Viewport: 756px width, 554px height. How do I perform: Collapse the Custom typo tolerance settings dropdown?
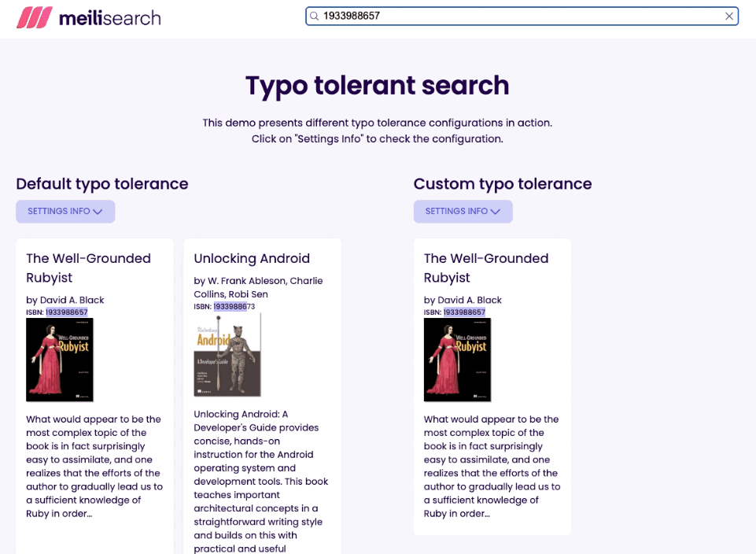tap(463, 211)
